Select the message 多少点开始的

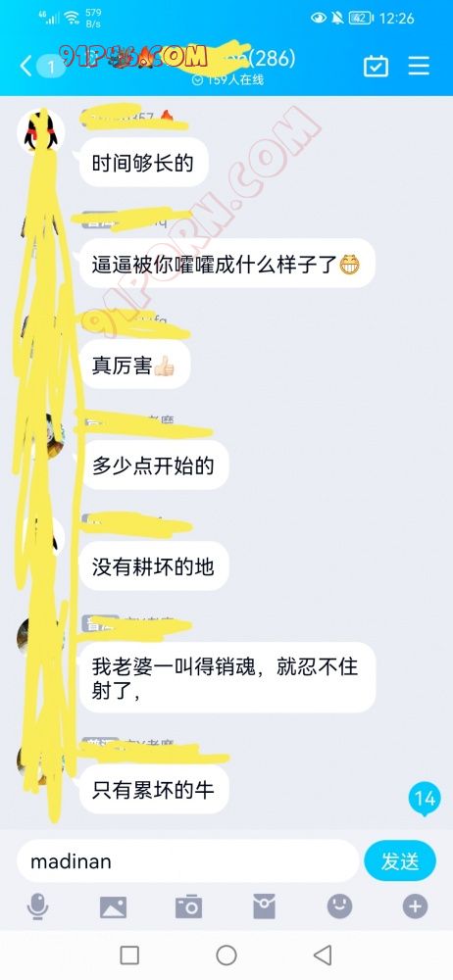(153, 465)
